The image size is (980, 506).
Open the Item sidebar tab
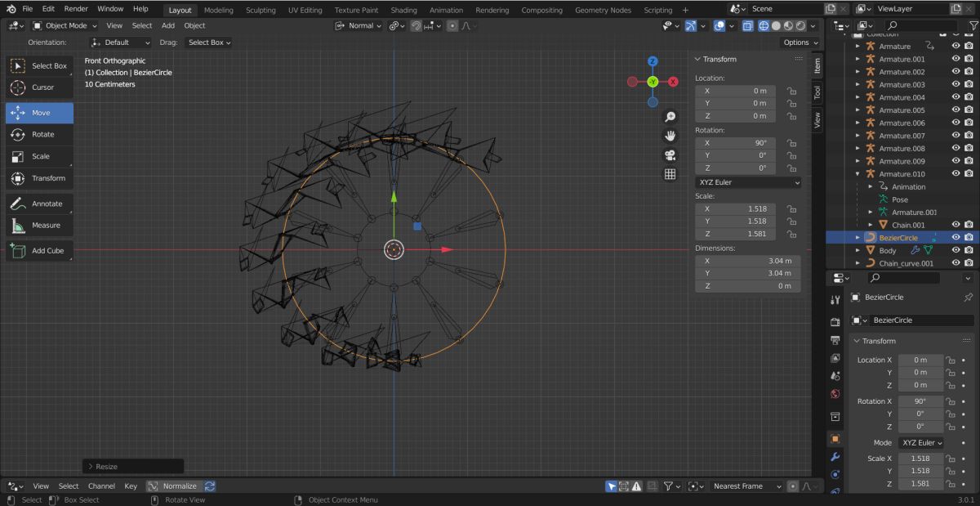817,65
